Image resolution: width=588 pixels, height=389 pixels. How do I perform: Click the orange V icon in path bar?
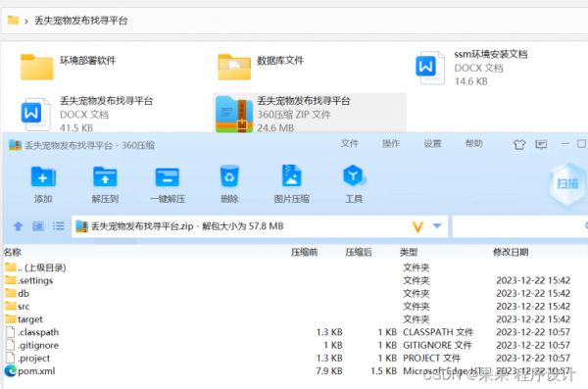click(417, 226)
